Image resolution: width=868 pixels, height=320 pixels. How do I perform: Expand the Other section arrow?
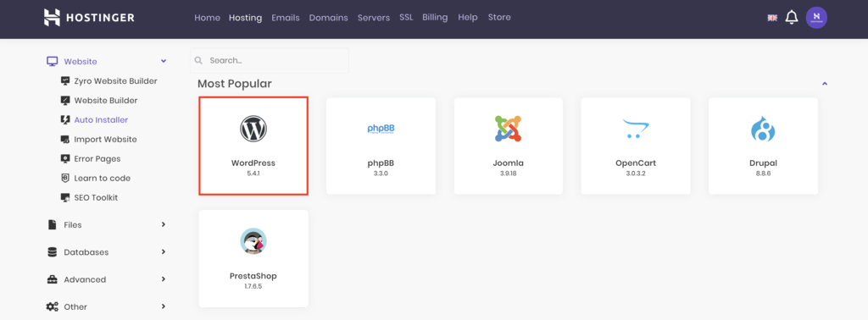click(164, 306)
